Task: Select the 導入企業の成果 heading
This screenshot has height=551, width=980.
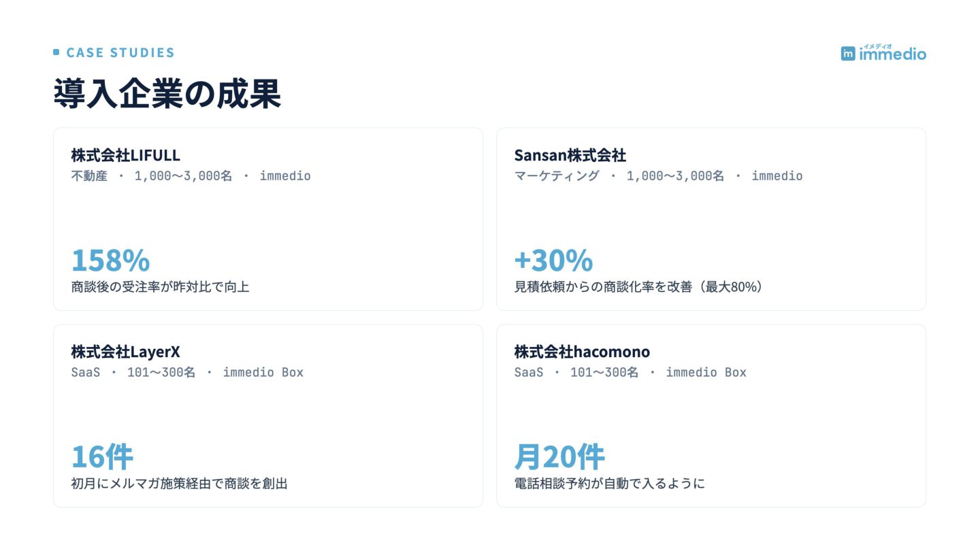Action: (167, 94)
